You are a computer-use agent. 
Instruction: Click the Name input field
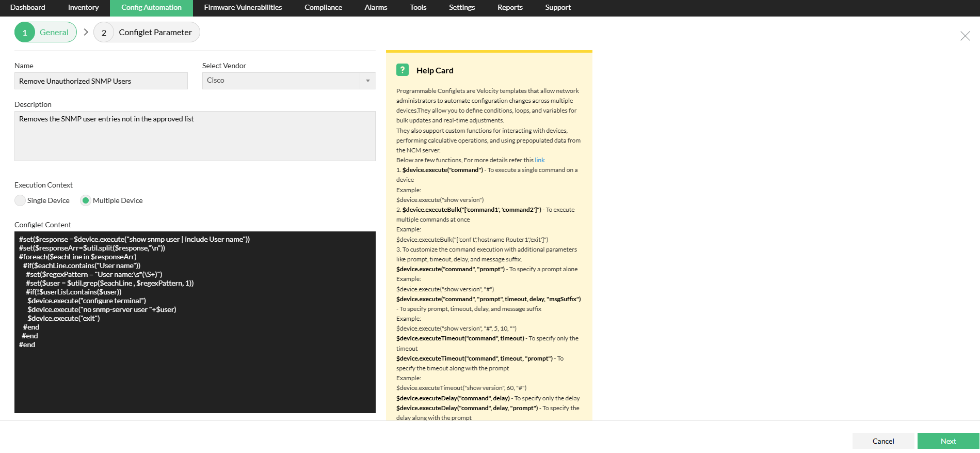pos(101,81)
